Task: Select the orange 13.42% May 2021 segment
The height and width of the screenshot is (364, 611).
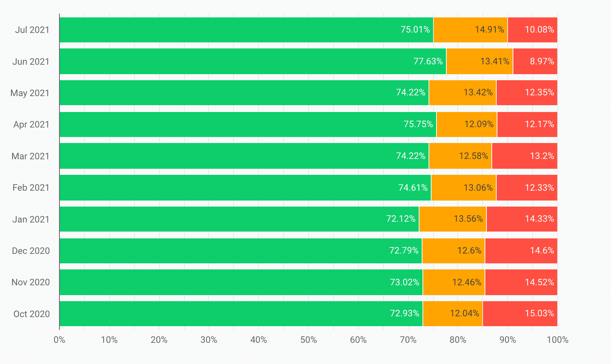Action: coord(462,93)
